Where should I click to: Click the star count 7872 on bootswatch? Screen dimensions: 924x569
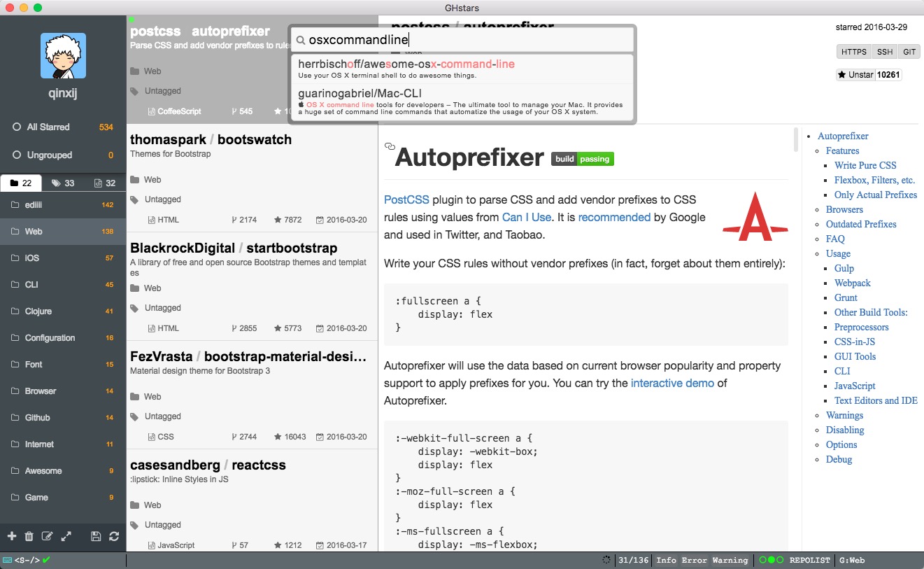[288, 220]
